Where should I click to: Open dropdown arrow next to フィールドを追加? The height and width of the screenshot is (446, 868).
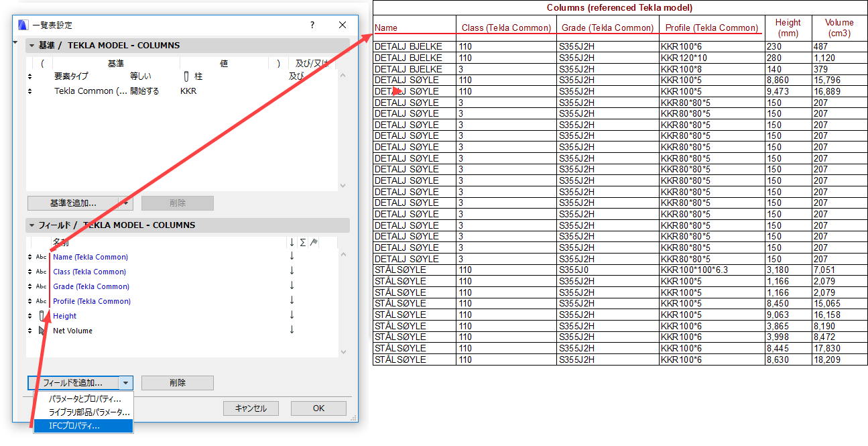[125, 383]
